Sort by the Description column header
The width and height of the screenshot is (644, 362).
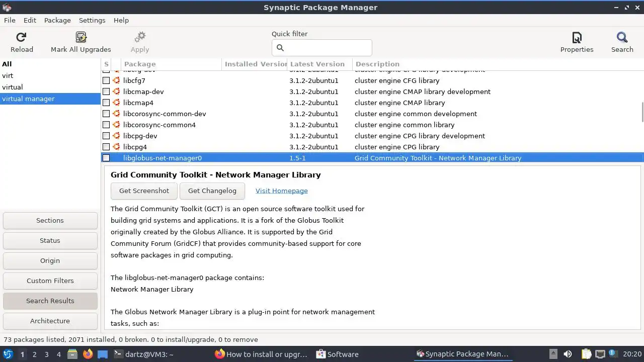pyautogui.click(x=497, y=64)
